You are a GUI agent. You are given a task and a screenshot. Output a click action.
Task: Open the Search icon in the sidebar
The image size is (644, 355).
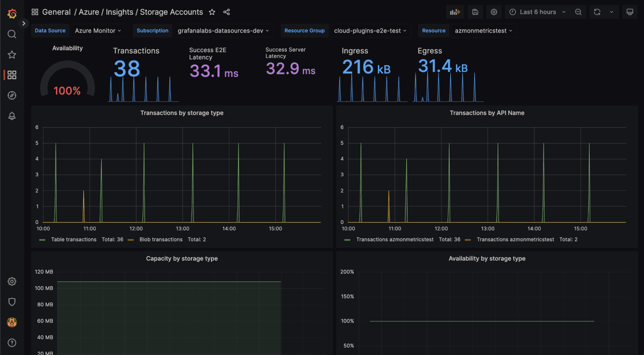[12, 34]
